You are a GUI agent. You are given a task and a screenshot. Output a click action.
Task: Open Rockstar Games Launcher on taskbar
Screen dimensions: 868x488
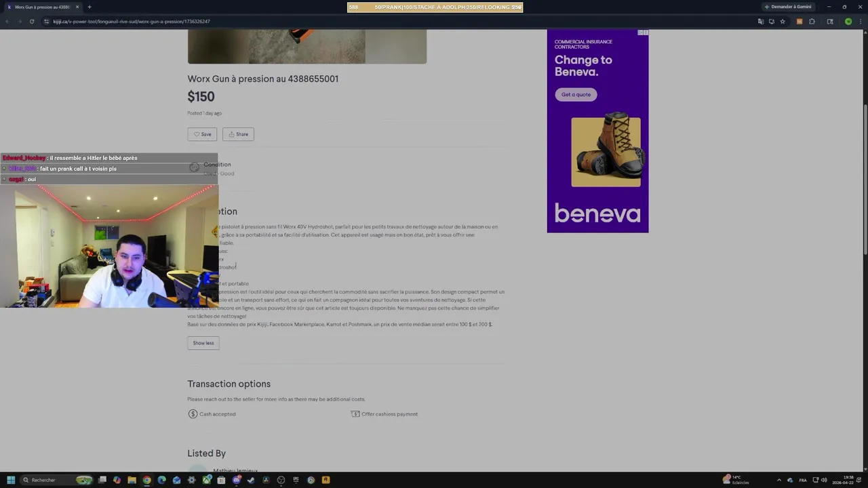[x=325, y=480]
